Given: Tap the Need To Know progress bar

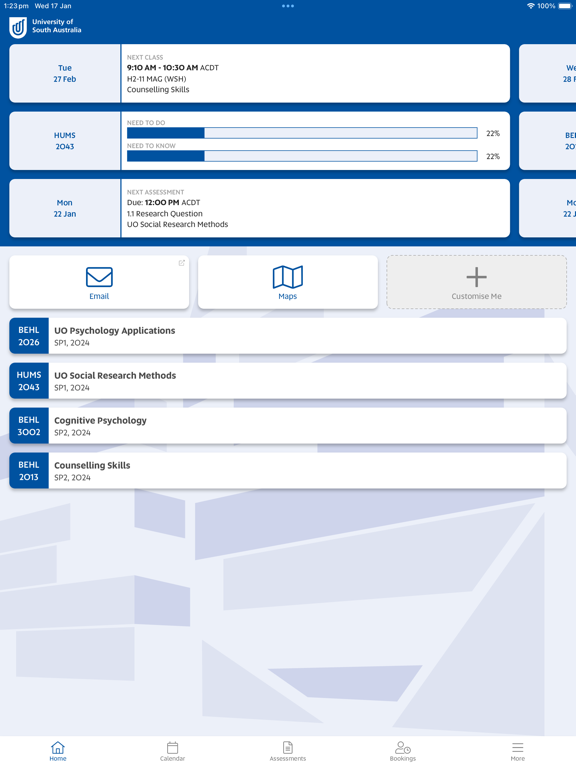Looking at the screenshot, I should [302, 156].
